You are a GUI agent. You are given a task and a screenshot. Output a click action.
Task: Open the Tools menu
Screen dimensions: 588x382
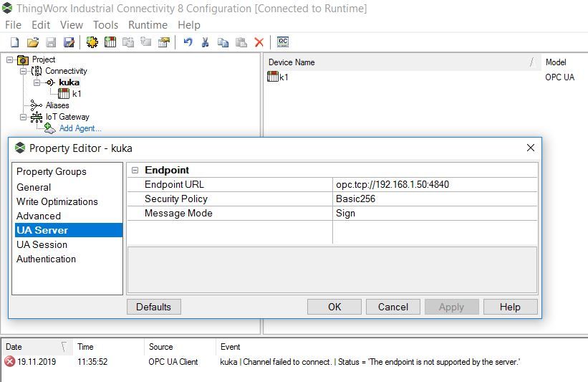point(106,25)
